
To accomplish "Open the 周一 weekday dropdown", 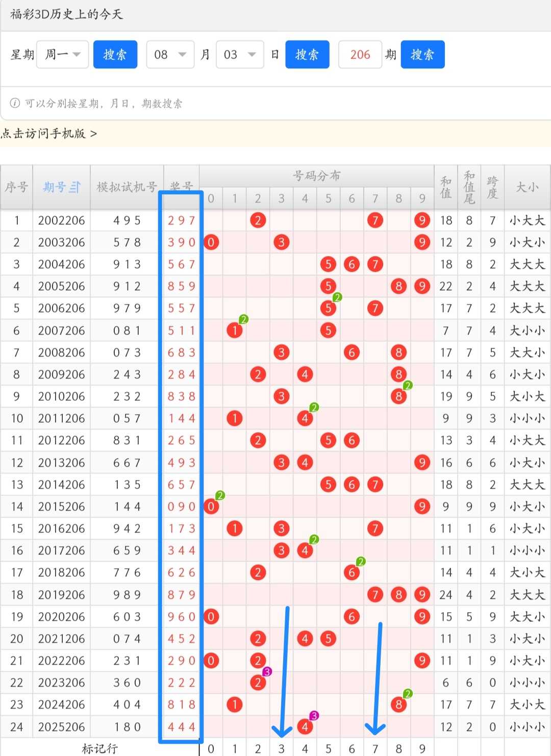I will pos(63,55).
